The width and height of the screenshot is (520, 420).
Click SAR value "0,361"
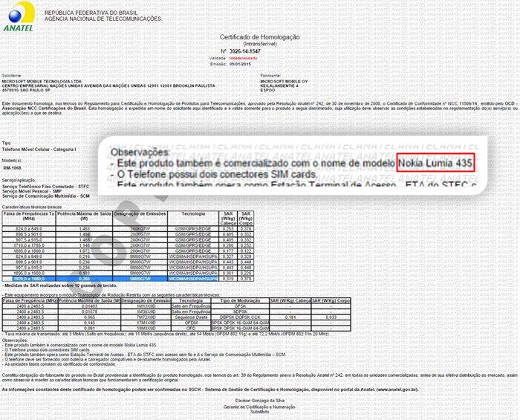(x=228, y=274)
